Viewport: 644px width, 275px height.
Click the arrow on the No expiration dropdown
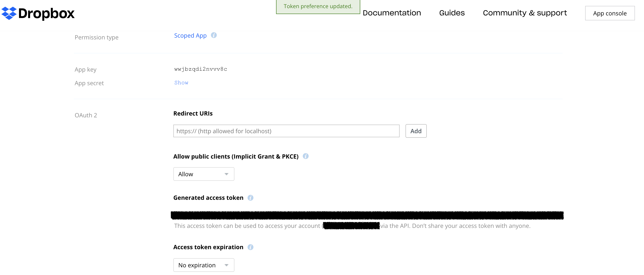(226, 265)
